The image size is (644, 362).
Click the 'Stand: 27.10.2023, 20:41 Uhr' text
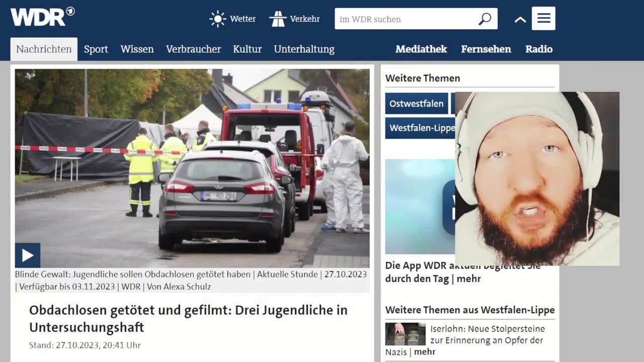[x=85, y=345]
